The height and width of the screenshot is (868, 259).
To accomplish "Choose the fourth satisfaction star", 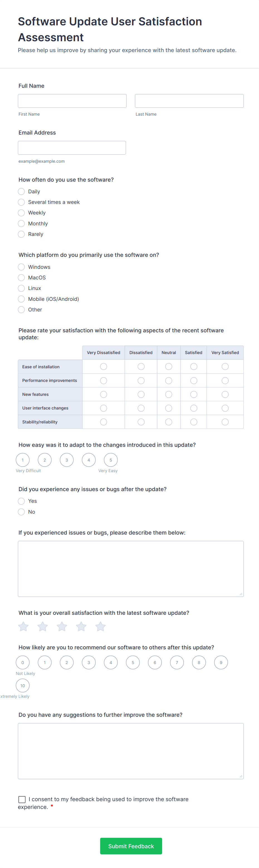I will [81, 626].
